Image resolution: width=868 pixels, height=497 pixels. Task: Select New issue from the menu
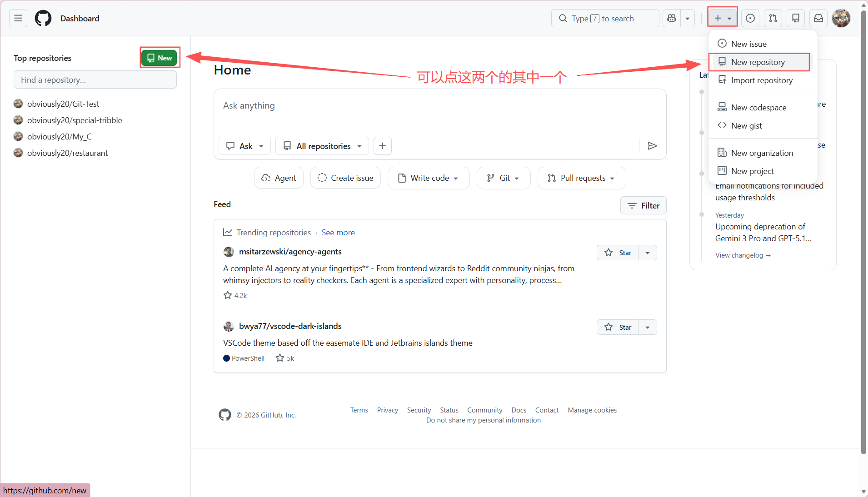pyautogui.click(x=763, y=44)
